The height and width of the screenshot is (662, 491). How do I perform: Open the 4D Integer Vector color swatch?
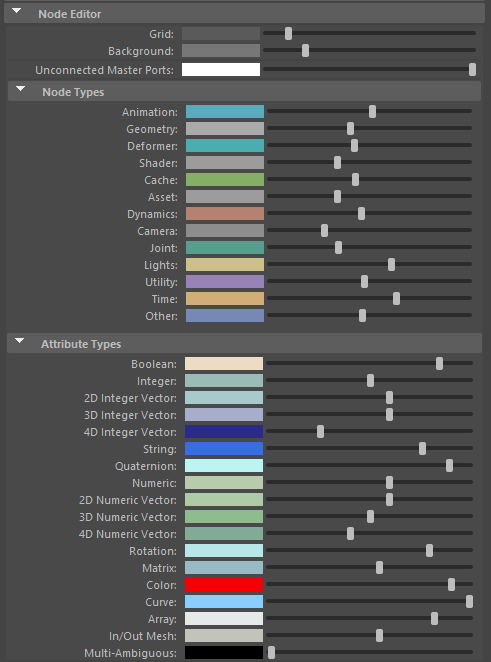pos(224,431)
